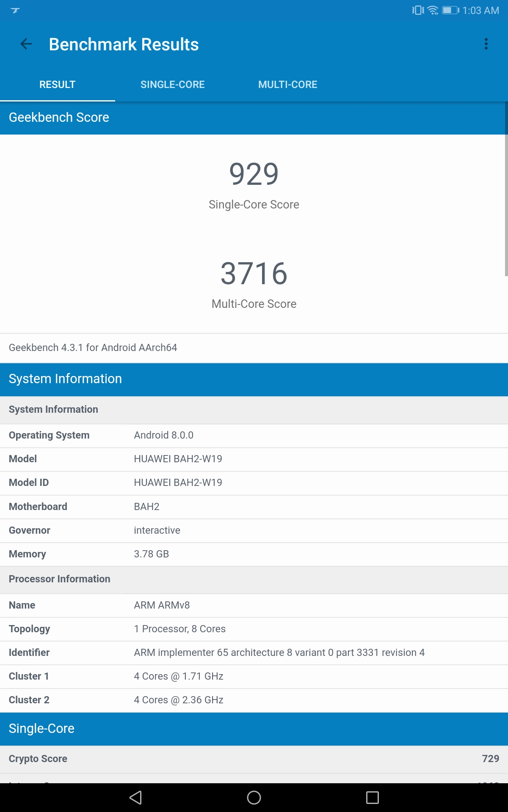Image resolution: width=508 pixels, height=812 pixels.
Task: Open recent apps with square button
Action: [372, 798]
